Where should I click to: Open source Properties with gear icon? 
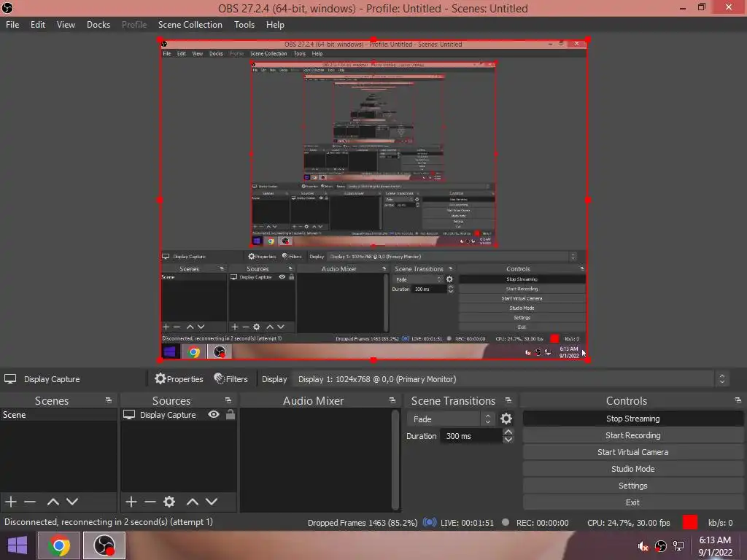(179, 379)
